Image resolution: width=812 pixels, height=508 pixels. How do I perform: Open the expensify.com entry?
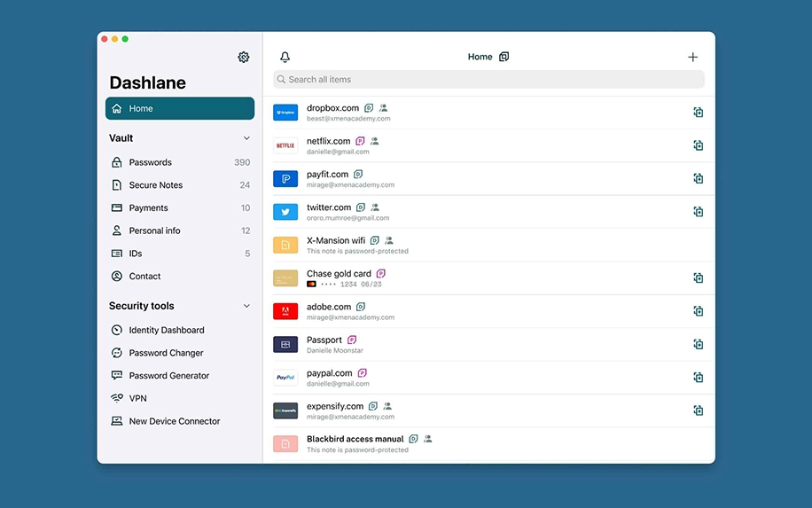(x=488, y=410)
